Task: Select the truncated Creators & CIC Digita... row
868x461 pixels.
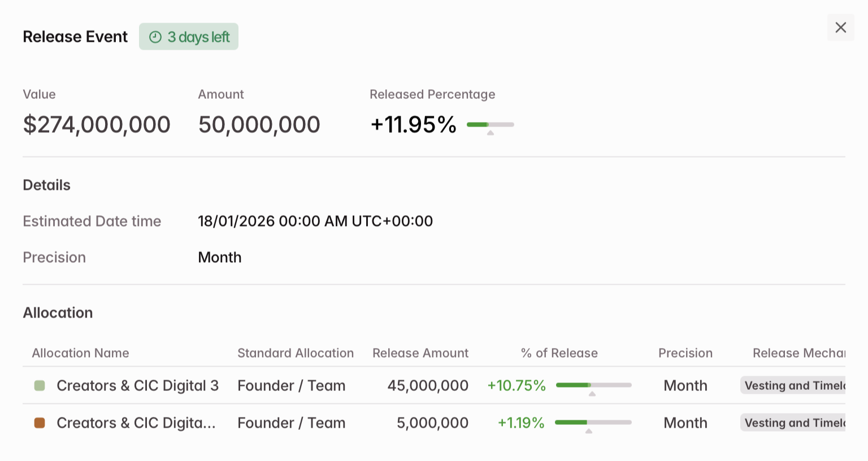Action: pyautogui.click(x=136, y=423)
